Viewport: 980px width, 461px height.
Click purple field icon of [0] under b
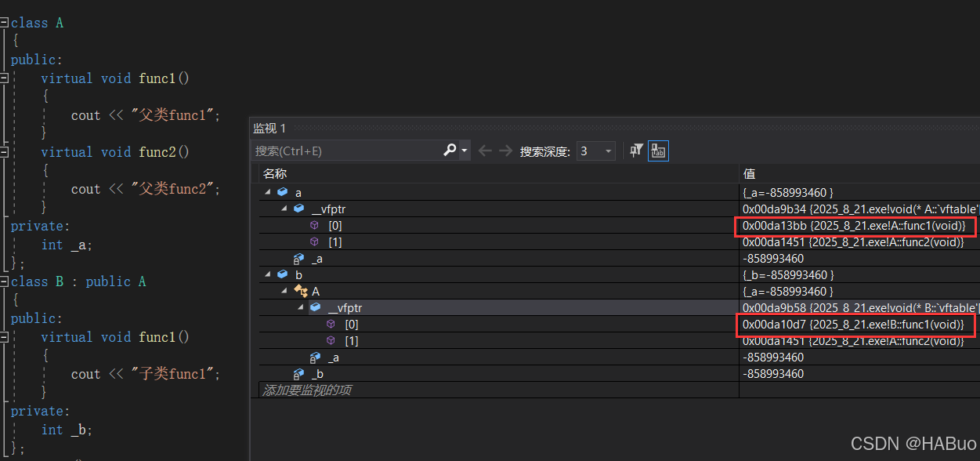(331, 325)
